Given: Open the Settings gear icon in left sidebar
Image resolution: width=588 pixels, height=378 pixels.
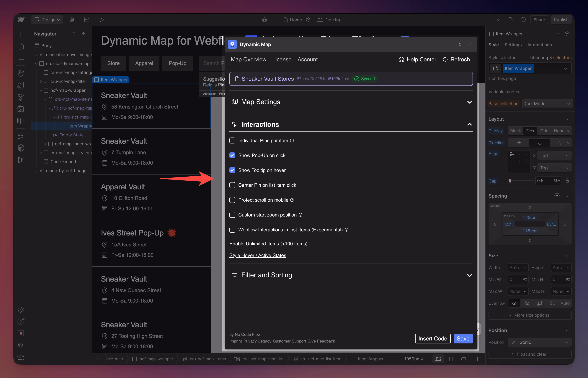Looking at the screenshot, I should [x=21, y=310].
